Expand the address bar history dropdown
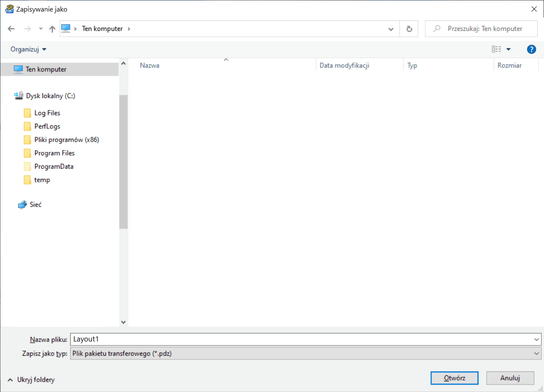Screen dimensions: 544x392 tap(391, 29)
